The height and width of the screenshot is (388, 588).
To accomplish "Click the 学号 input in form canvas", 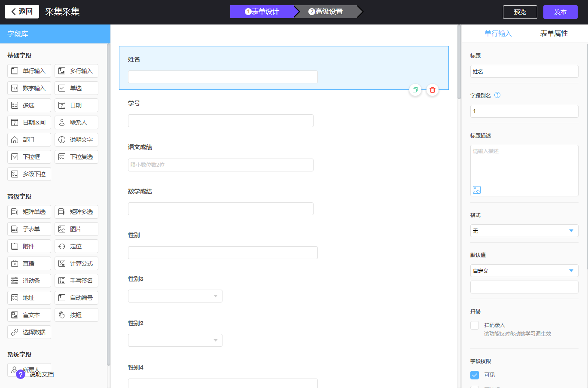I will coord(221,121).
